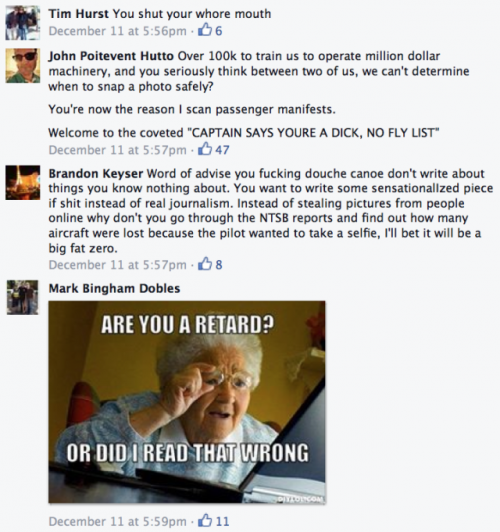This screenshot has height=532, width=500.
Task: Open Brandon Keyser's profile avatar
Action: [23, 183]
